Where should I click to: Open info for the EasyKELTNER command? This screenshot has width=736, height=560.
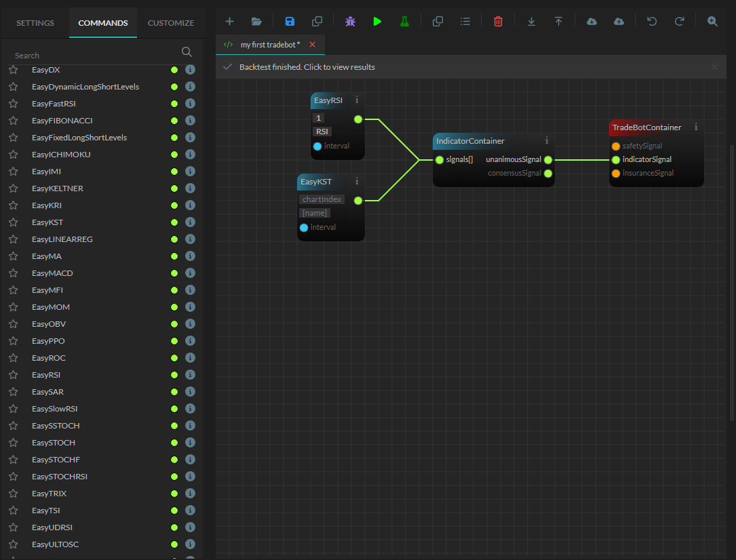click(190, 188)
